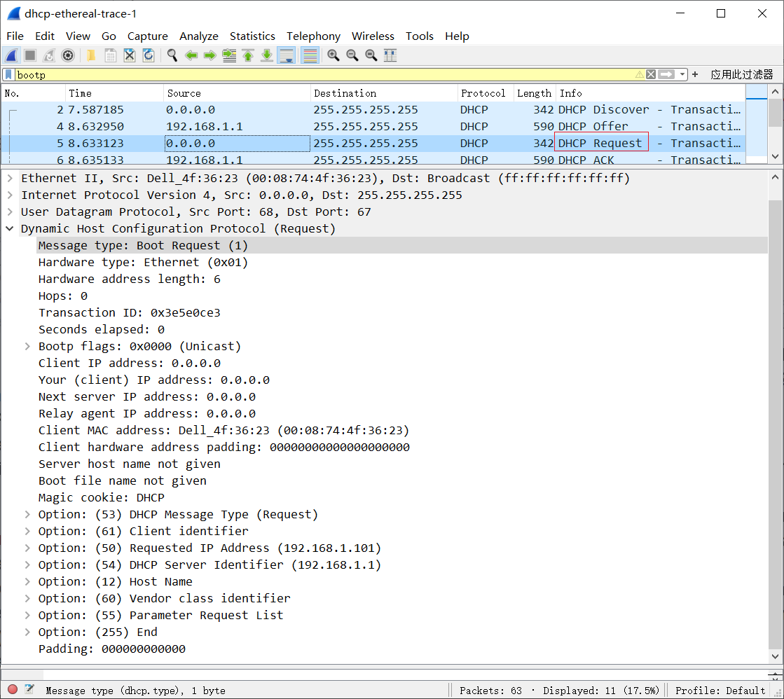784x699 pixels.
Task: Go back in packet history
Action: [x=191, y=55]
